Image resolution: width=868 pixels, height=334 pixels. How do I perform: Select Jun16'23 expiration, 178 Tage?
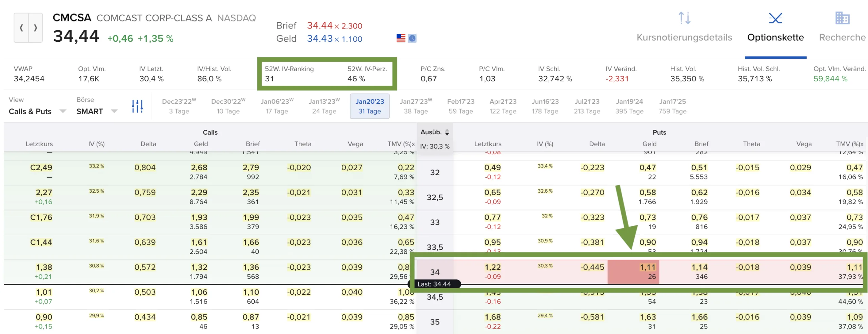[x=545, y=106]
